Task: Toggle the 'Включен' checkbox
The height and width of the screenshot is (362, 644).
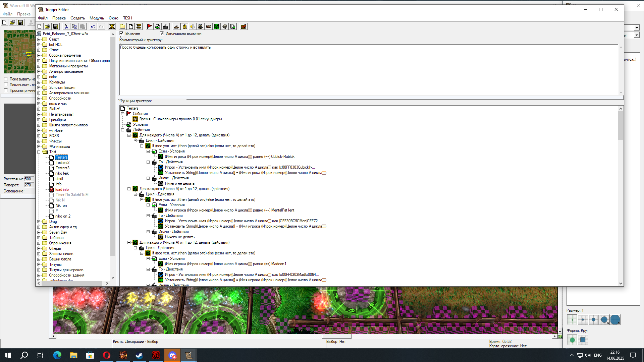Action: [x=122, y=34]
